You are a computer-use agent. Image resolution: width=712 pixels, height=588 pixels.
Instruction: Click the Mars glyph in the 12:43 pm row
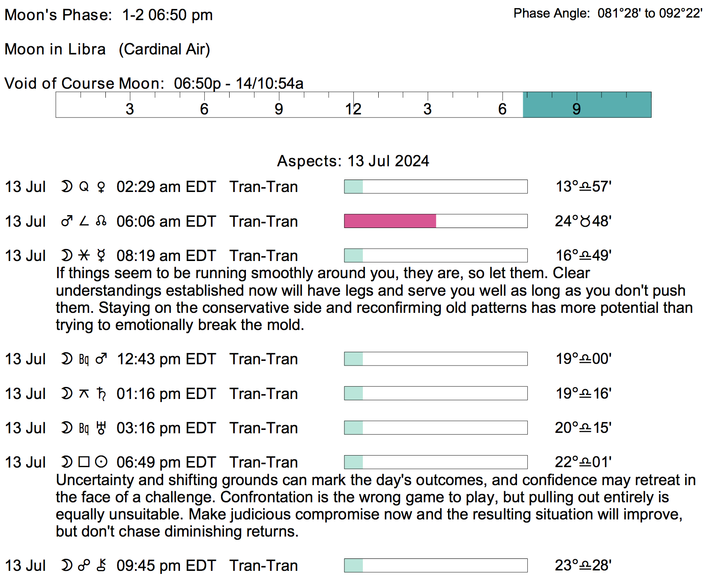[x=101, y=359]
